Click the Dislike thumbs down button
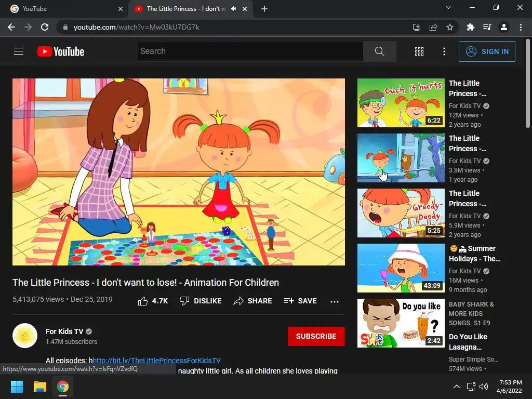This screenshot has width=532, height=399. tap(201, 301)
